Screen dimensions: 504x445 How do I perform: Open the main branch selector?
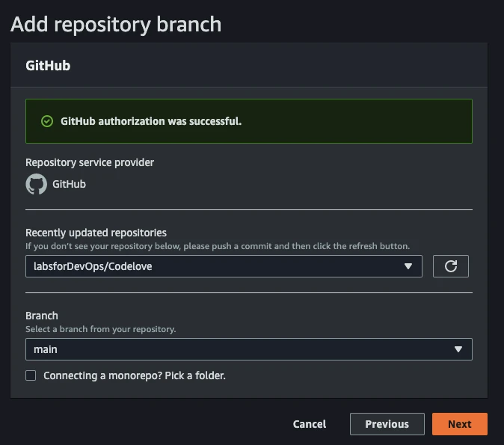pos(248,349)
